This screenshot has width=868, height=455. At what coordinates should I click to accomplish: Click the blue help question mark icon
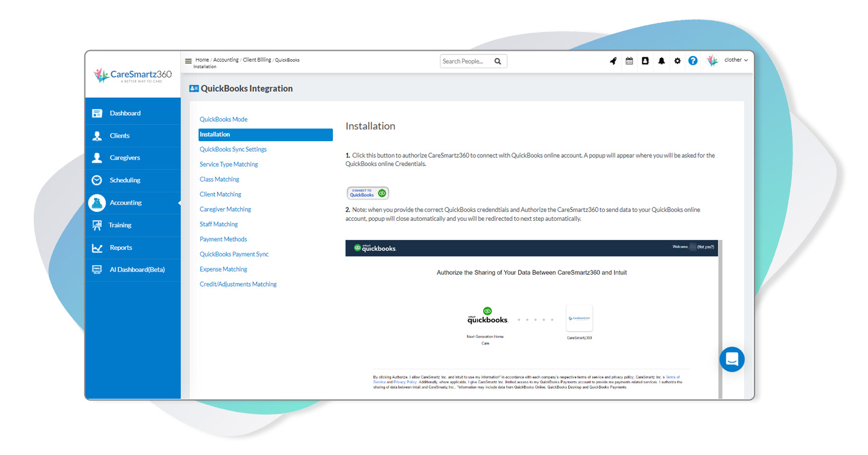point(693,61)
